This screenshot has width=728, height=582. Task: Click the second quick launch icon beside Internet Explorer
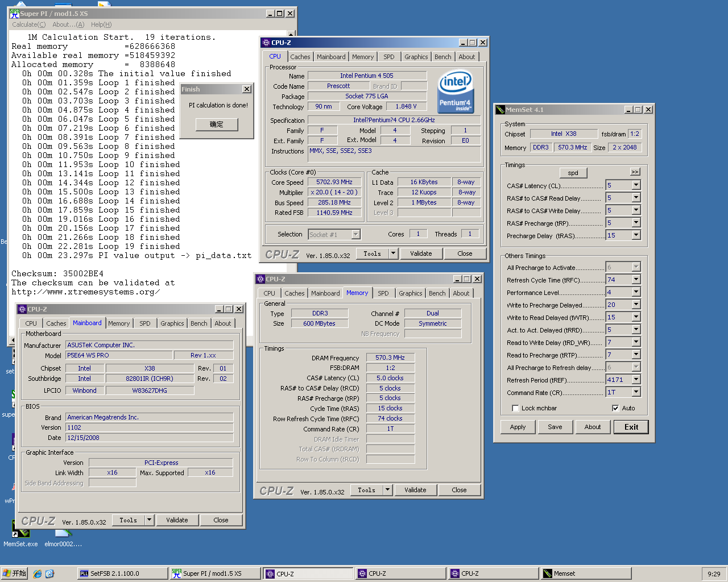click(49, 574)
